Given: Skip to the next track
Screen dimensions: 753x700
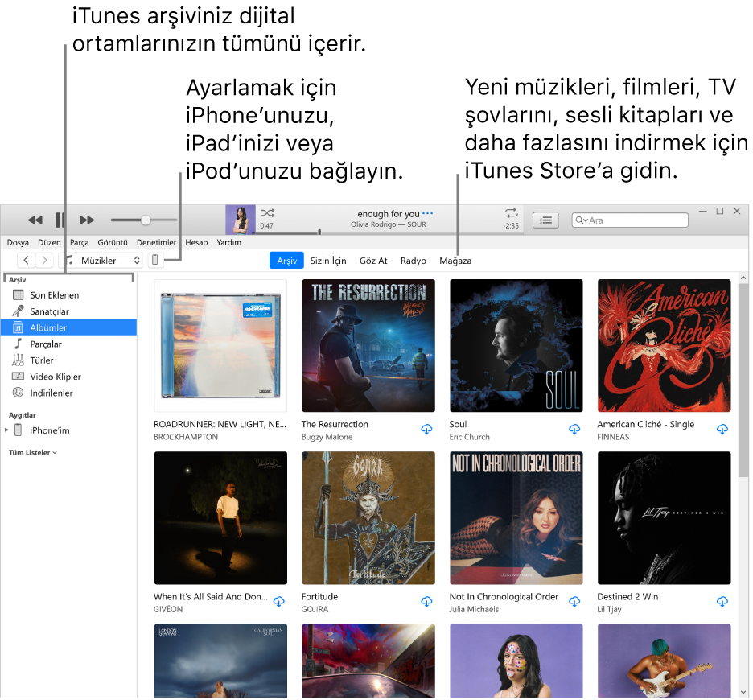Looking at the screenshot, I should pos(88,219).
